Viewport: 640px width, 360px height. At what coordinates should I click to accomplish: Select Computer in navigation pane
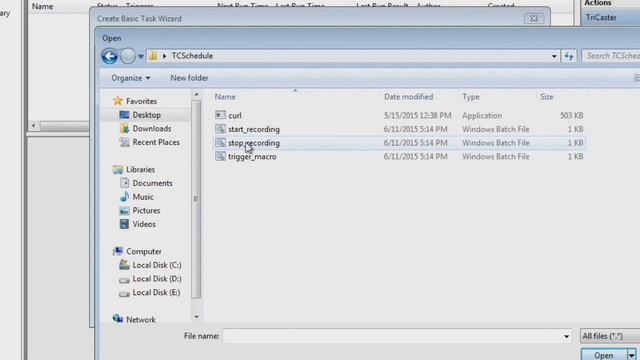point(143,251)
